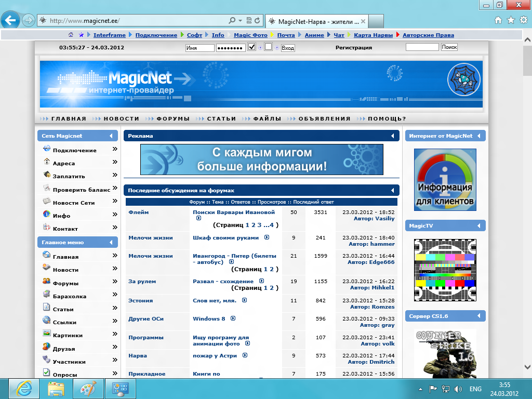Click the page scrollbar down arrow

pos(527,367)
